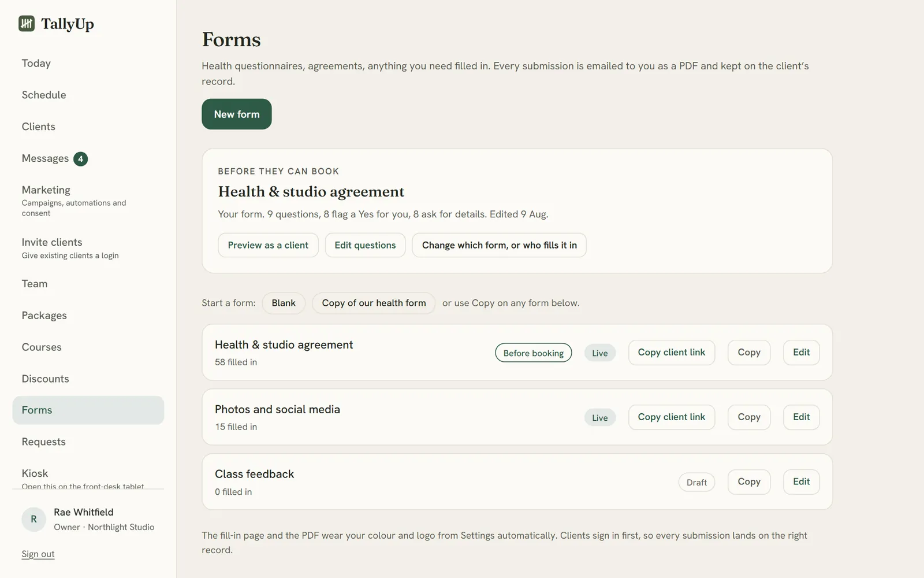Click the "BEFORE THEY CAN BOOK" label
This screenshot has height=578, width=924.
278,172
